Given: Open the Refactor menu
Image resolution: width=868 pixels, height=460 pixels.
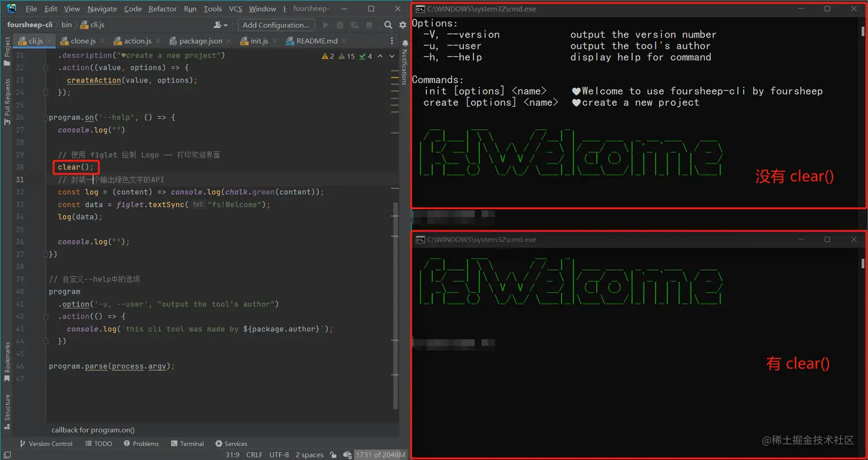Looking at the screenshot, I should (162, 9).
